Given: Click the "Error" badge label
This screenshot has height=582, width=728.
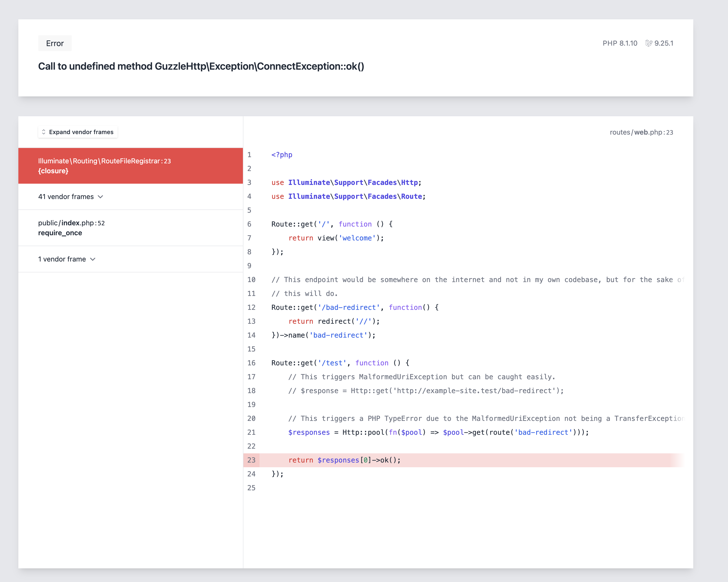Looking at the screenshot, I should click(x=55, y=43).
